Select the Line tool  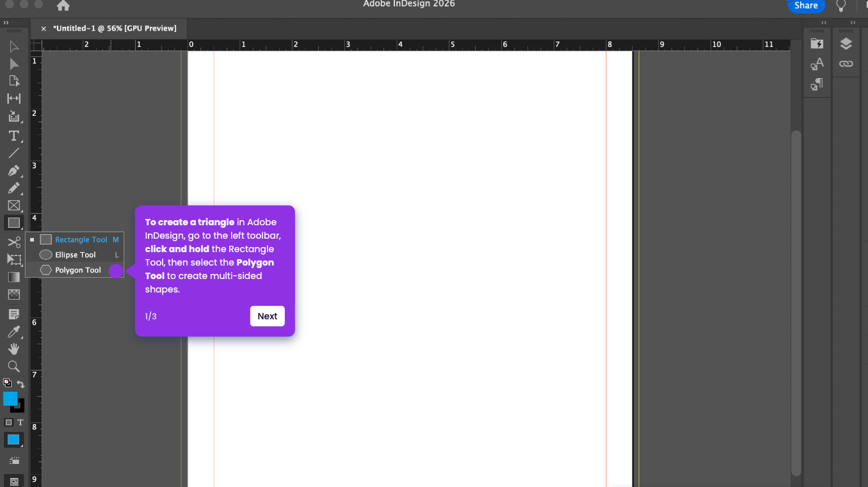pos(14,153)
